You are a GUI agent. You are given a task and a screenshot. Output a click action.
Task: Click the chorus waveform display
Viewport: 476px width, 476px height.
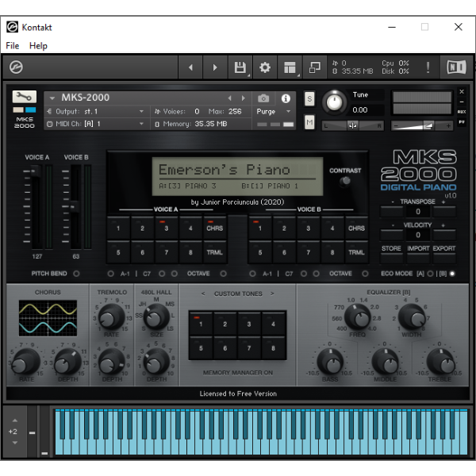(48, 318)
